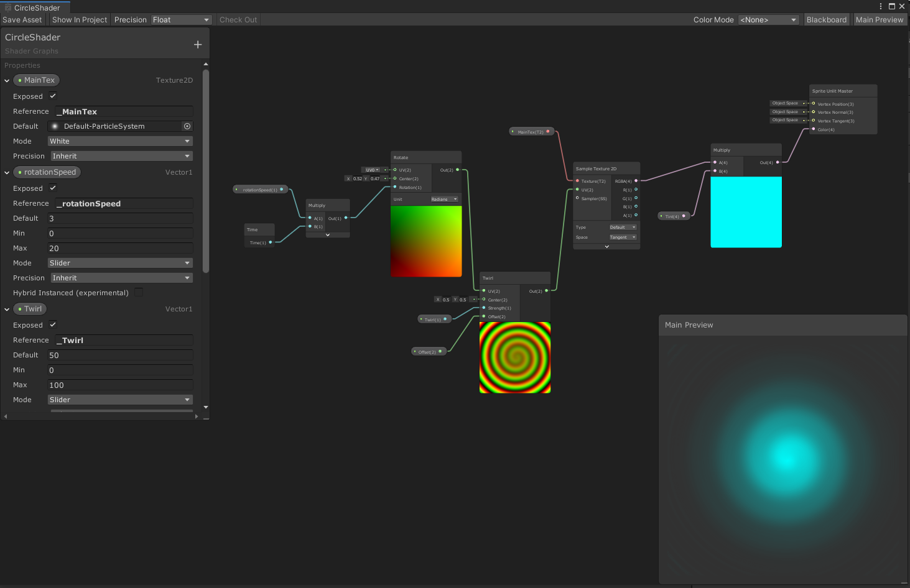This screenshot has width=910, height=588.
Task: Click the Sample Texture 2D R(1) port
Action: click(x=636, y=190)
